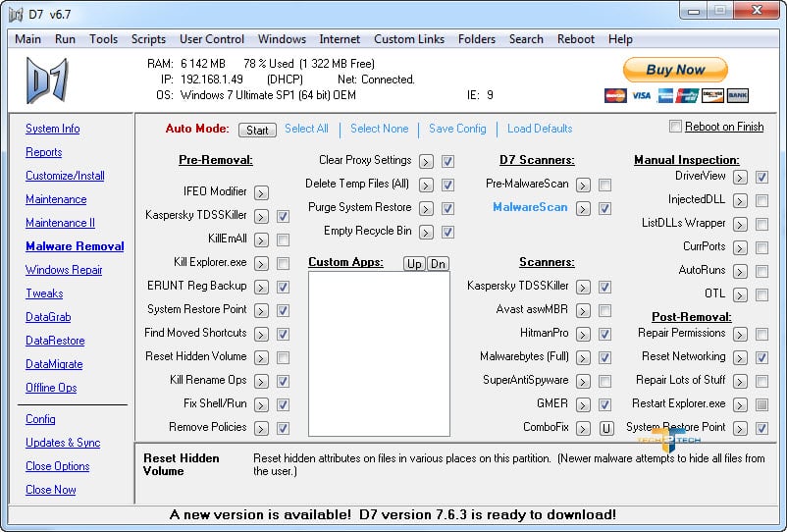Viewport: 787px width, 532px height.
Task: Check the InjectedDLL checkbox
Action: (761, 201)
